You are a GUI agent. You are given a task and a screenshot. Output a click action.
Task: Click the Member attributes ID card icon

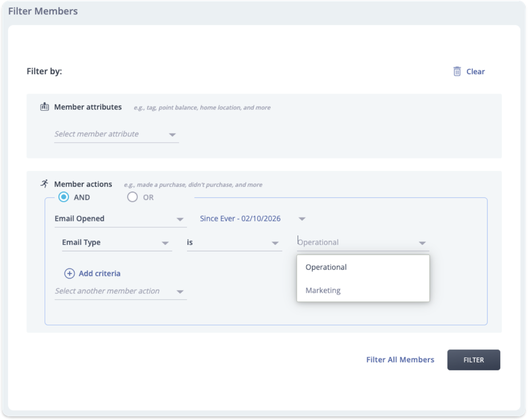coord(44,107)
